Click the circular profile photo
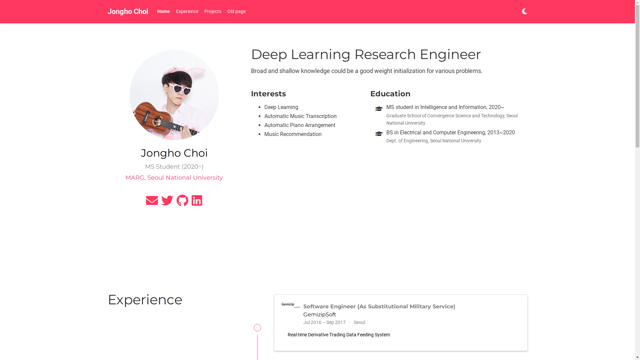This screenshot has width=640, height=360. point(174,95)
